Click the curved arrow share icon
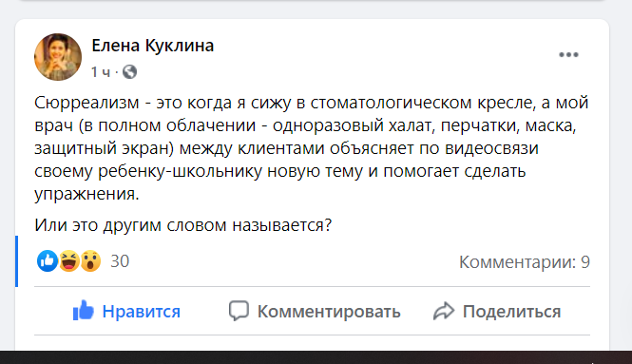632x364 pixels. point(444,311)
